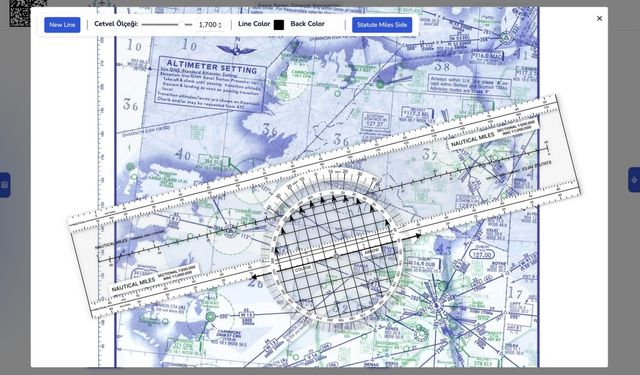Click the Line Color label
The height and width of the screenshot is (375, 640).
click(254, 24)
